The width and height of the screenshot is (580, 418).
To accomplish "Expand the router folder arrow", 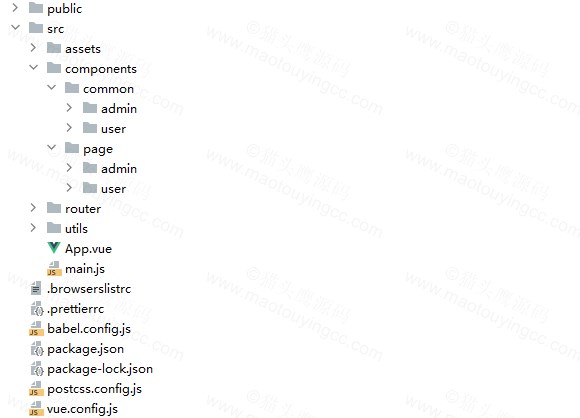I will (x=33, y=208).
